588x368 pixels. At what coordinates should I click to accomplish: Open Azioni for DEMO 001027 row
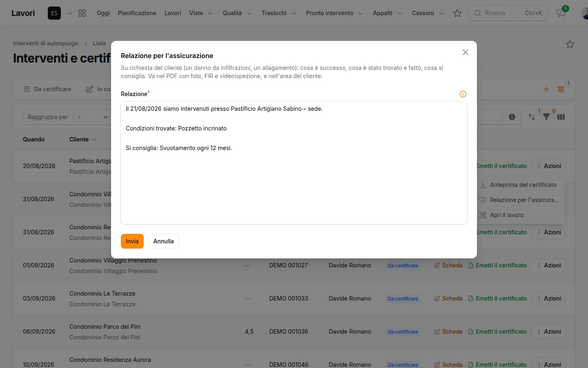coord(548,265)
